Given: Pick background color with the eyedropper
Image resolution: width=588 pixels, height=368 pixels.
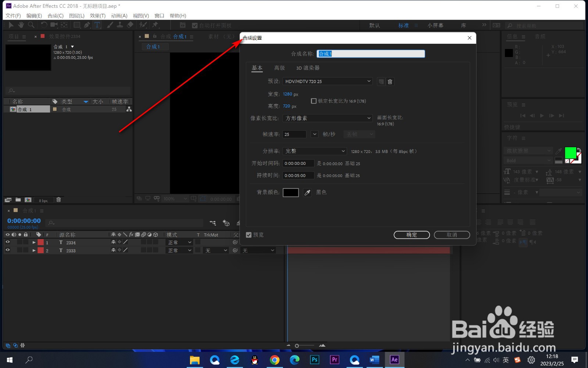Looking at the screenshot, I should pyautogui.click(x=308, y=192).
